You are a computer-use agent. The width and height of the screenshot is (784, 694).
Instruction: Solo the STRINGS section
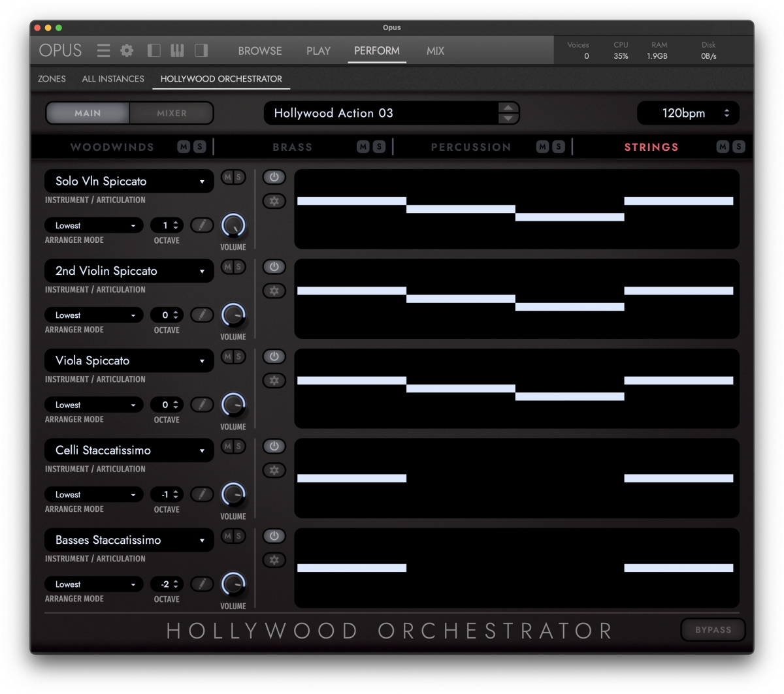738,147
